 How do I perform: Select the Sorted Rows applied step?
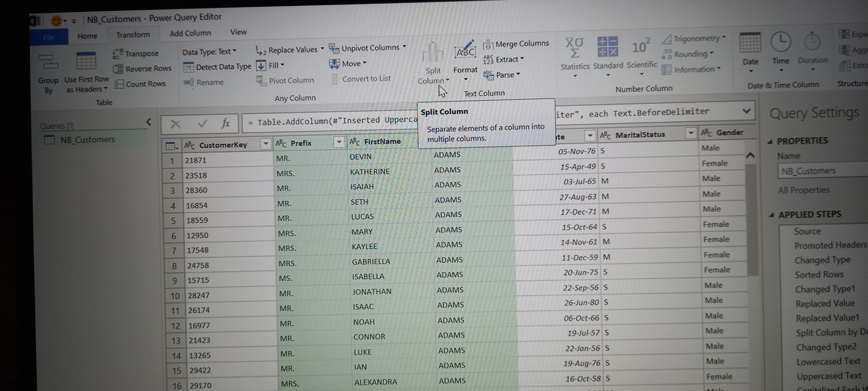click(819, 275)
